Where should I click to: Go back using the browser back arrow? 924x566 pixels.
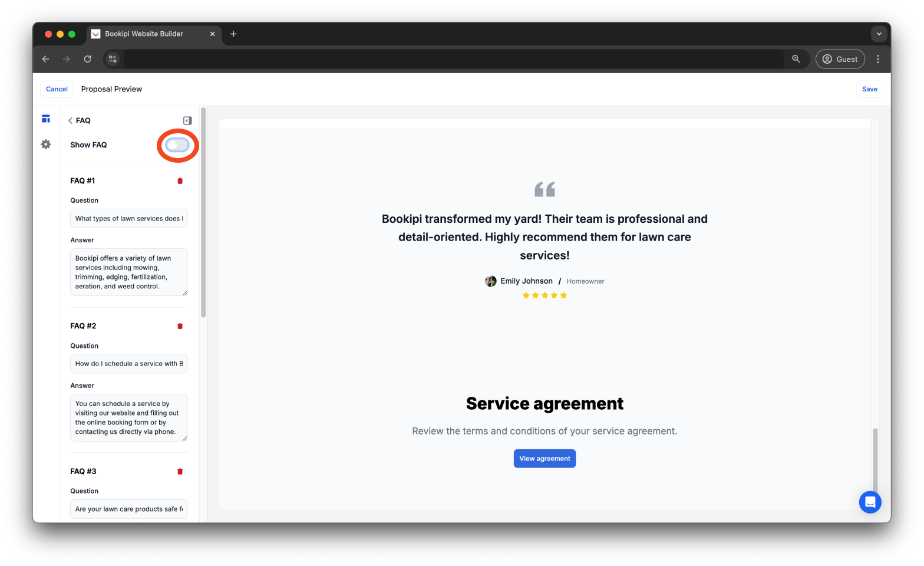(45, 59)
